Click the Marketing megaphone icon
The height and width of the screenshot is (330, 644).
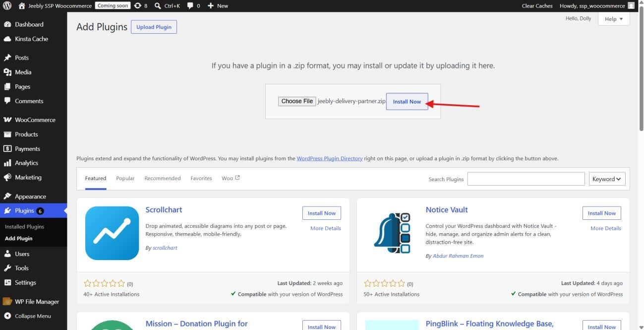7,177
